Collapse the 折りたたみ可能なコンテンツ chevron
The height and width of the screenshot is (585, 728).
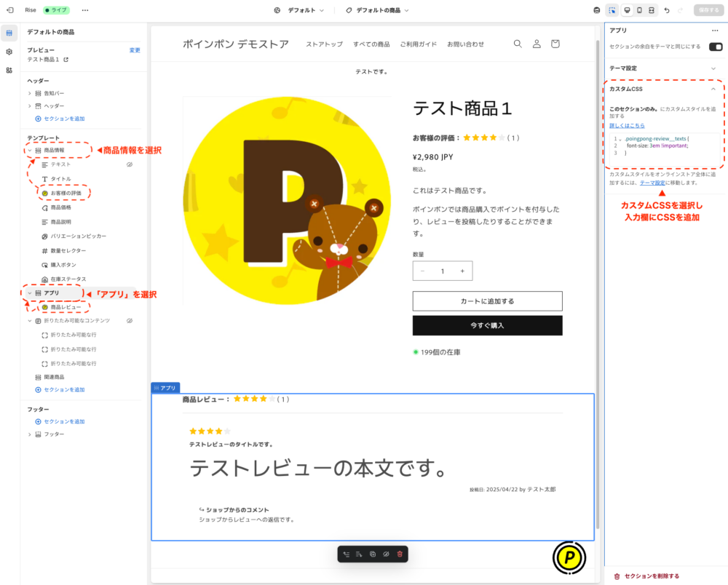click(x=30, y=321)
